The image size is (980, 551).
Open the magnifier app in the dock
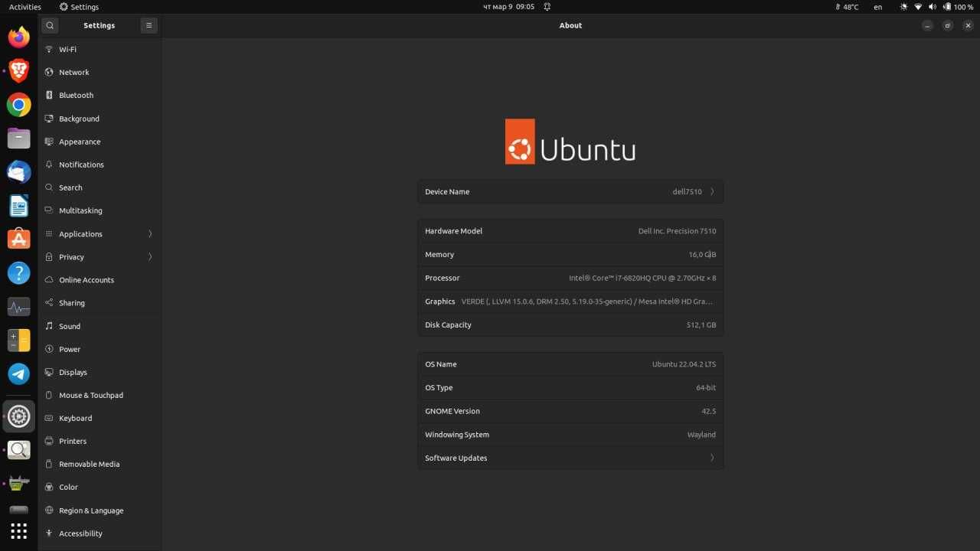tap(19, 450)
